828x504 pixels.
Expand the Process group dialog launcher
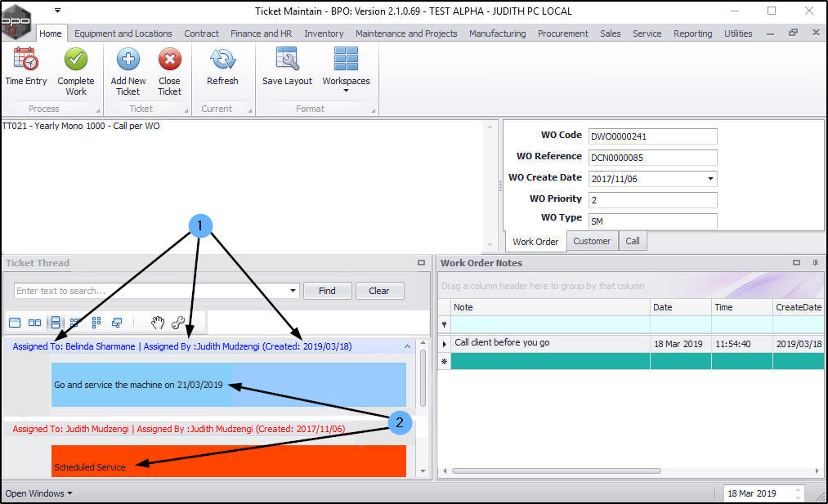point(98,111)
